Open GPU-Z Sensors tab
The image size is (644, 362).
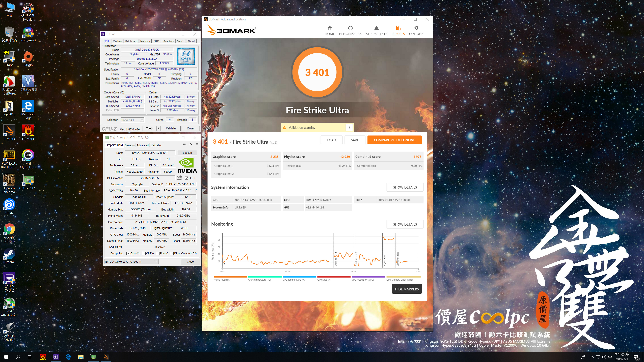click(x=129, y=145)
